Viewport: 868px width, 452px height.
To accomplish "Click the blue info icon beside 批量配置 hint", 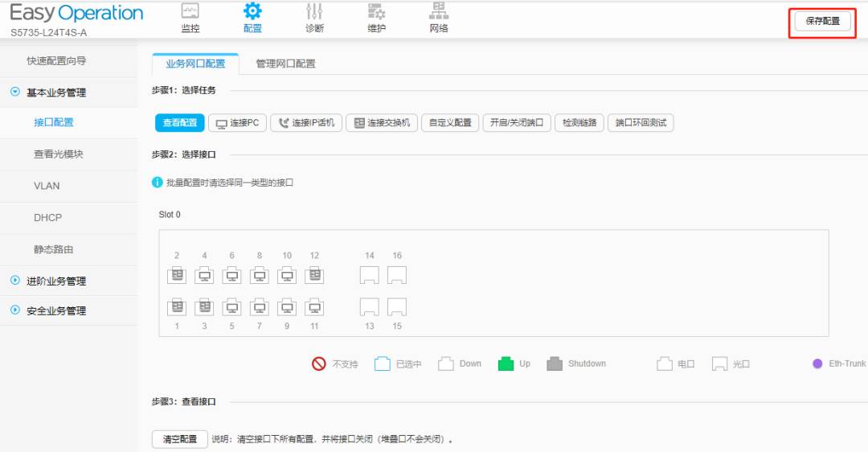I will [x=158, y=183].
